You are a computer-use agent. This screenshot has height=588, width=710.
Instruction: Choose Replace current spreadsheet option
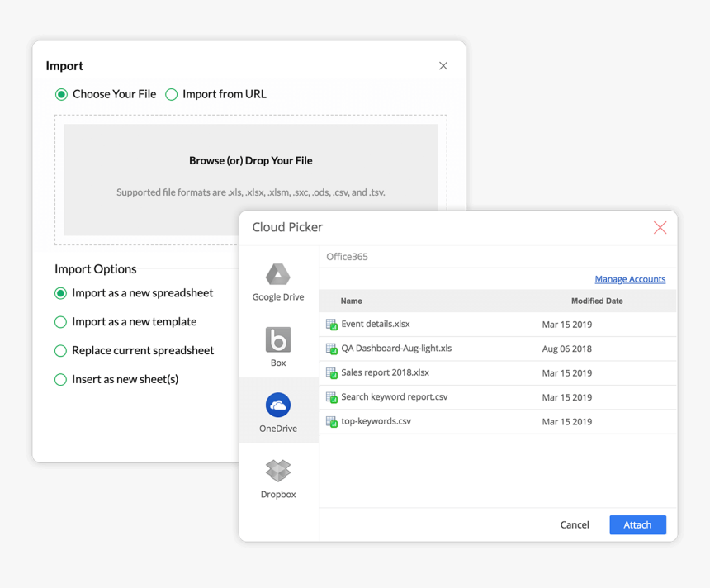tap(60, 351)
